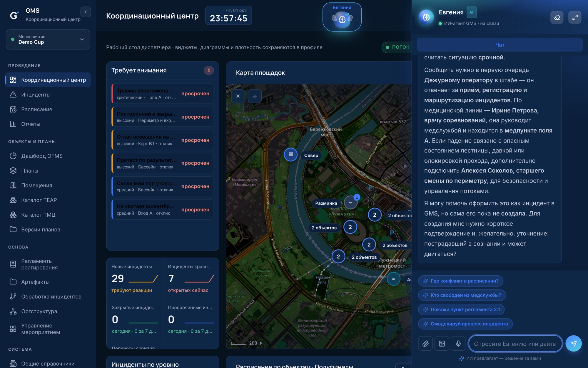This screenshot has width=588, height=368.
Task: Start voice input with microphone icon
Action: coord(458,344)
